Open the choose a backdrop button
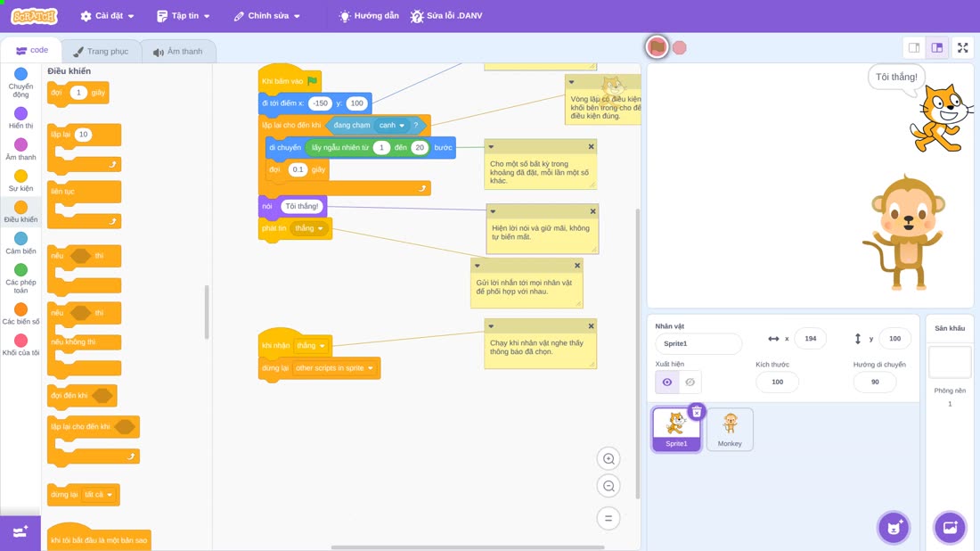The width and height of the screenshot is (980, 551). pos(950,527)
